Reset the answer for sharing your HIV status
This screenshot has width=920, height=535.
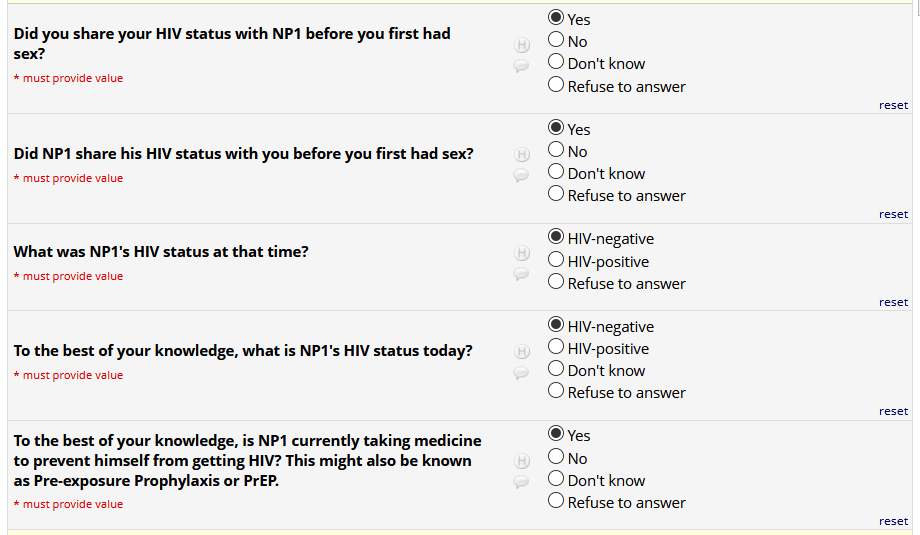[893, 105]
